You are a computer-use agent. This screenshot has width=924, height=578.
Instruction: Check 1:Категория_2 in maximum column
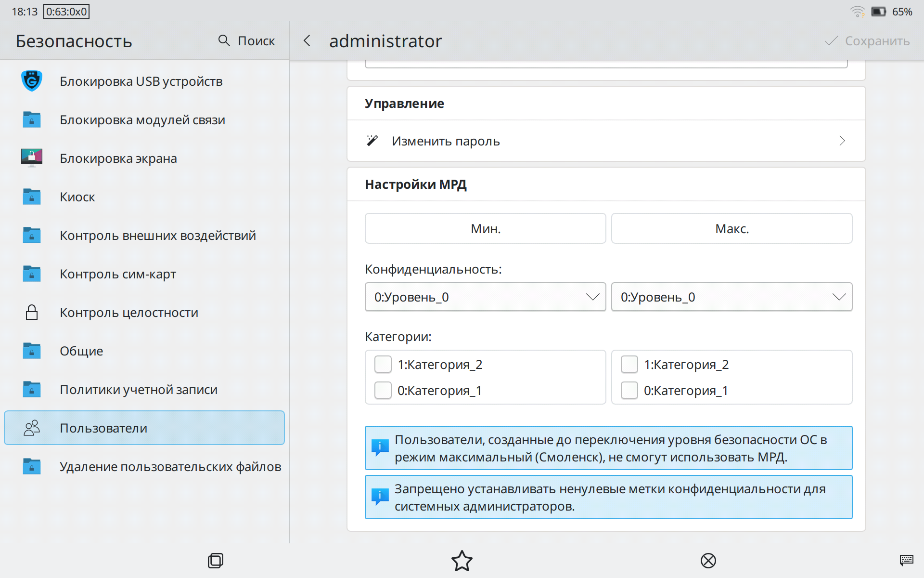[629, 364]
